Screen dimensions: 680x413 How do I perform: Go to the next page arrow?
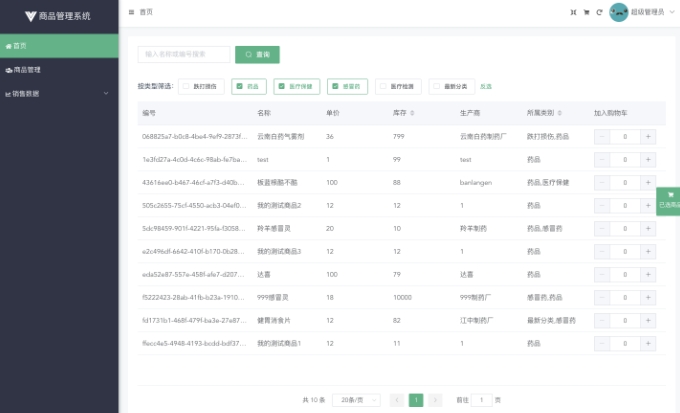435,400
